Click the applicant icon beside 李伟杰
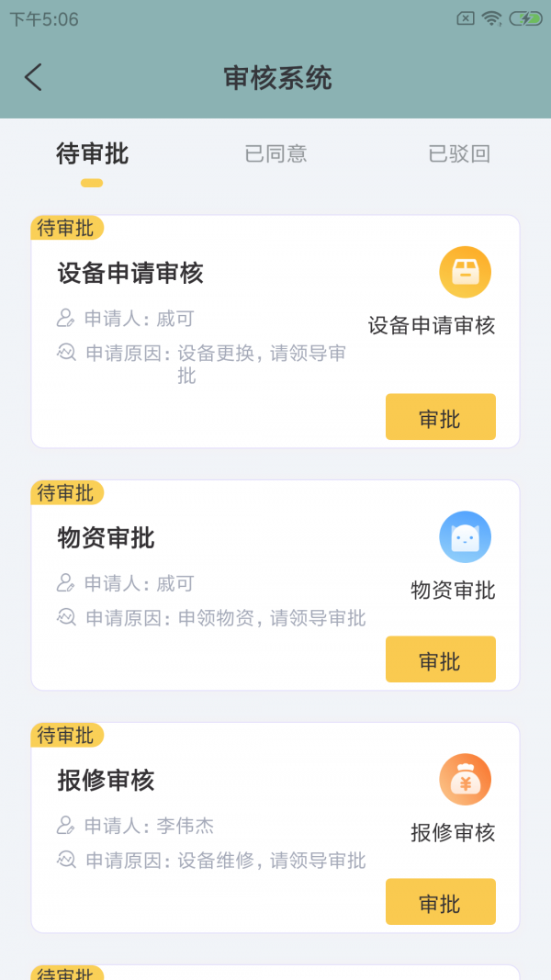The height and width of the screenshot is (980, 551). tap(64, 825)
